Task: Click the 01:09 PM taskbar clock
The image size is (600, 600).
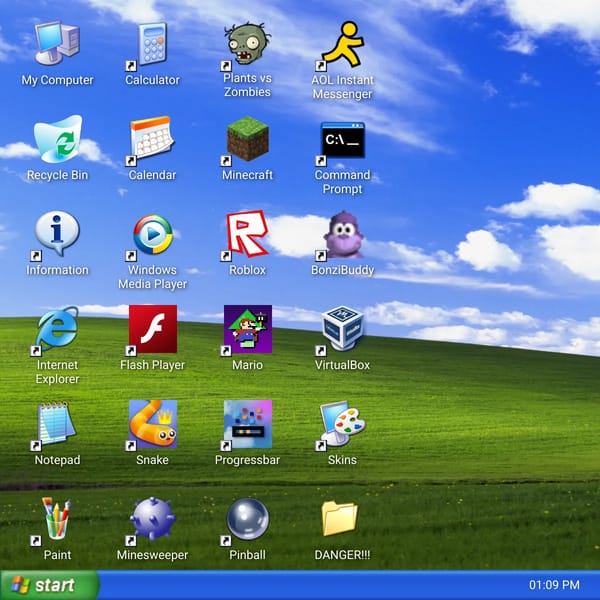Action: tap(554, 585)
